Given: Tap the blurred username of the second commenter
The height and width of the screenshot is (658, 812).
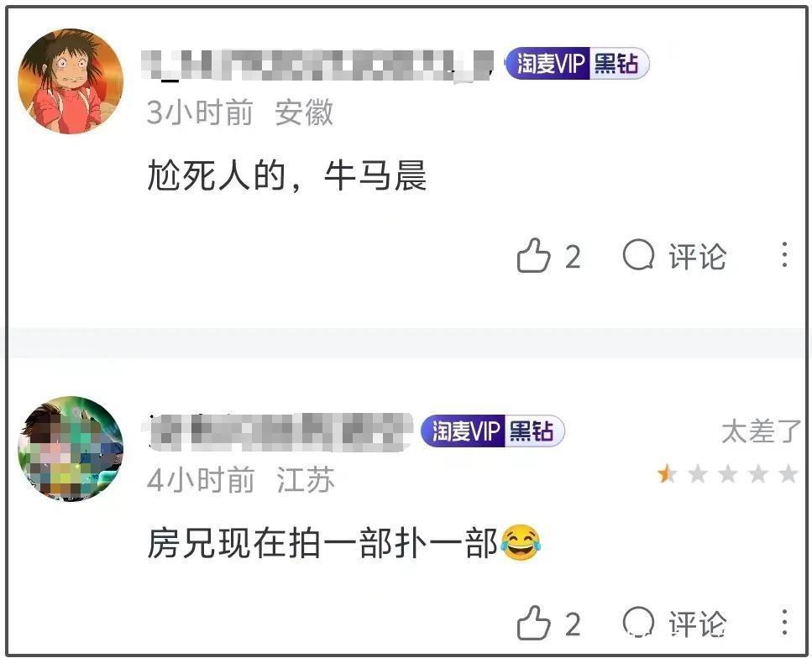Looking at the screenshot, I should click(279, 431).
